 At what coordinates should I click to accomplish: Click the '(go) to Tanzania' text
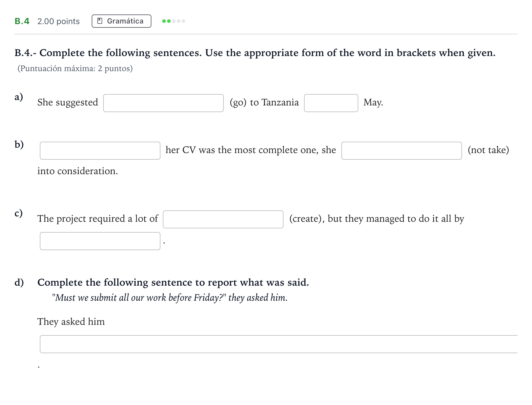[x=264, y=102]
